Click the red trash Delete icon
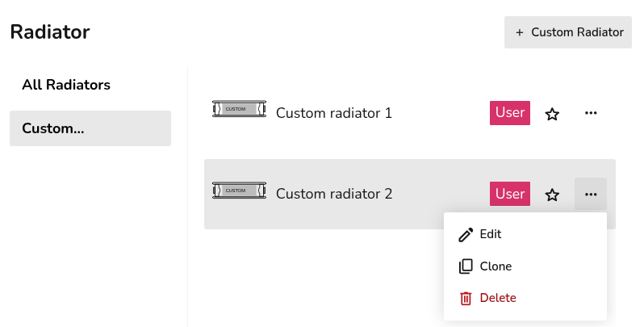Image resolution: width=644 pixels, height=327 pixels. [466, 298]
